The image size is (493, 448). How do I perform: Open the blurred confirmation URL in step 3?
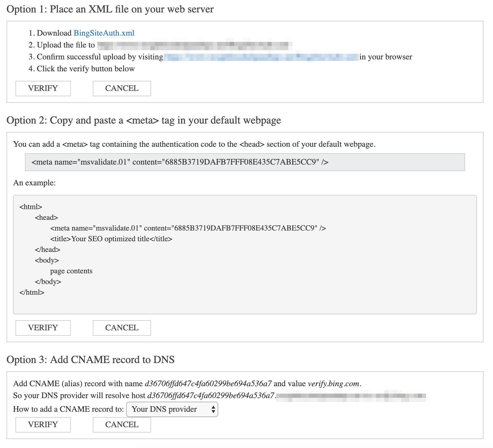(261, 57)
